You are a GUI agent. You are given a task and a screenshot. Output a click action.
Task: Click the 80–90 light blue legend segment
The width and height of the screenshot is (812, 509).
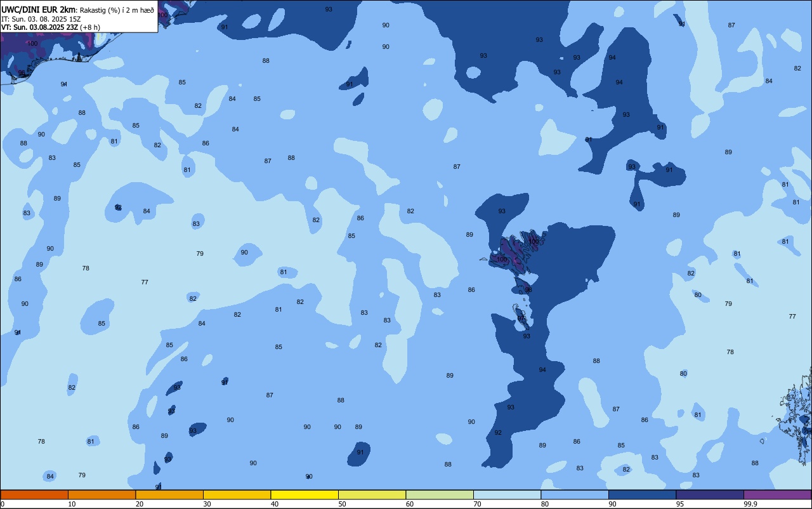click(x=575, y=494)
